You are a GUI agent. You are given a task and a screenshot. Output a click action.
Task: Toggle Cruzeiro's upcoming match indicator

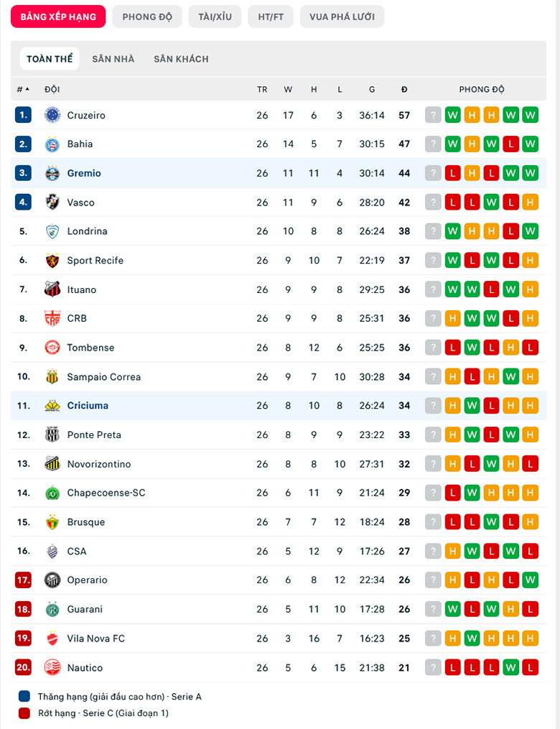433,114
